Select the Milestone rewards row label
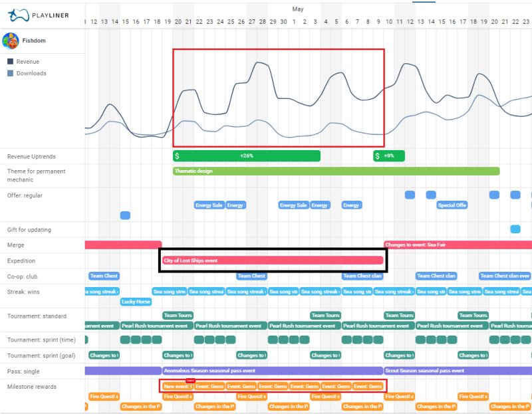This screenshot has width=532, height=414. (31, 387)
